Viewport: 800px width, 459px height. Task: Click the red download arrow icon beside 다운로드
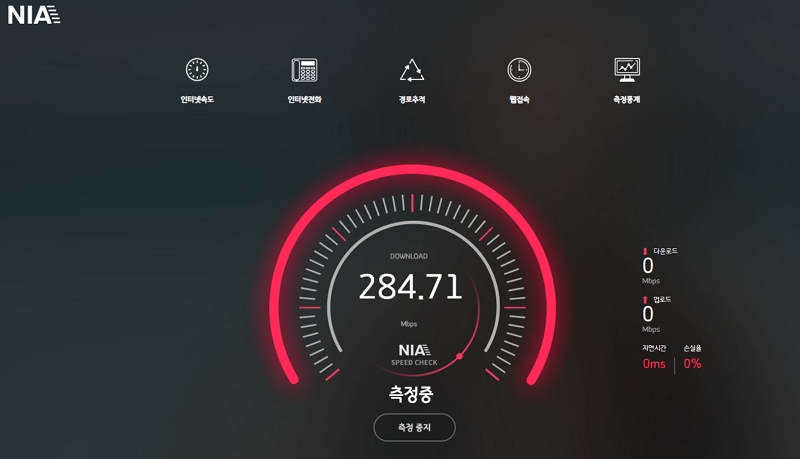(x=645, y=251)
